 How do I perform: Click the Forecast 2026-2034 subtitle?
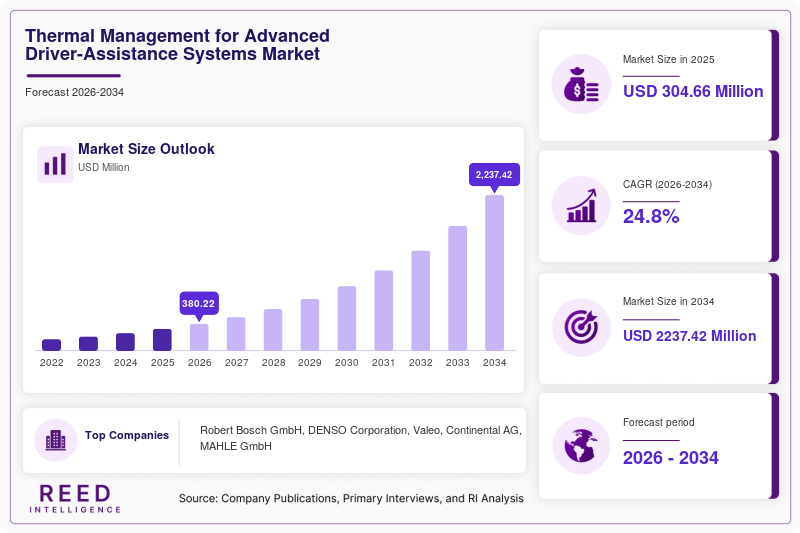[x=74, y=92]
